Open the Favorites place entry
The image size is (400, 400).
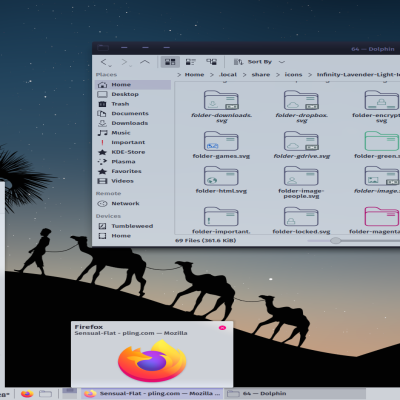click(x=133, y=171)
